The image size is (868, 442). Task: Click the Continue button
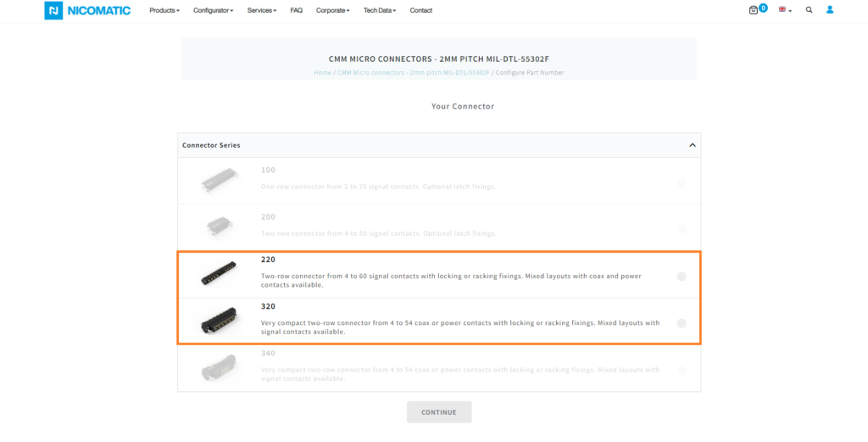coord(439,412)
